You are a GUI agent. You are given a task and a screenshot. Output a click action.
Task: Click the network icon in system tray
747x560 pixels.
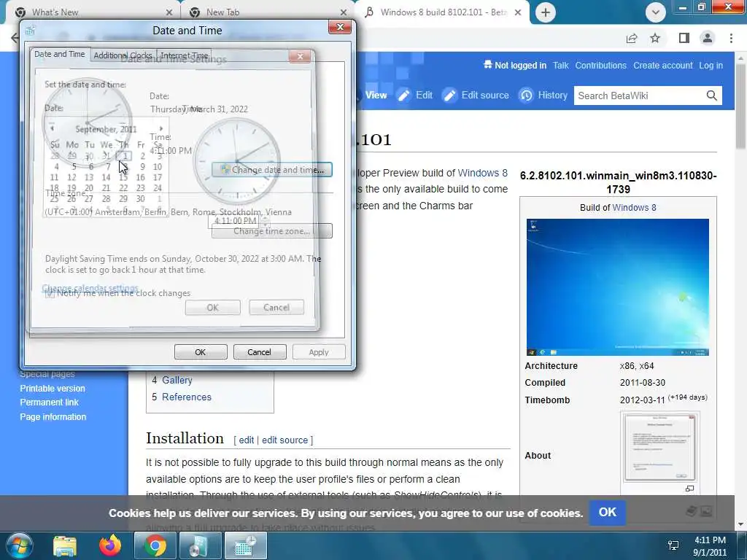(673, 545)
